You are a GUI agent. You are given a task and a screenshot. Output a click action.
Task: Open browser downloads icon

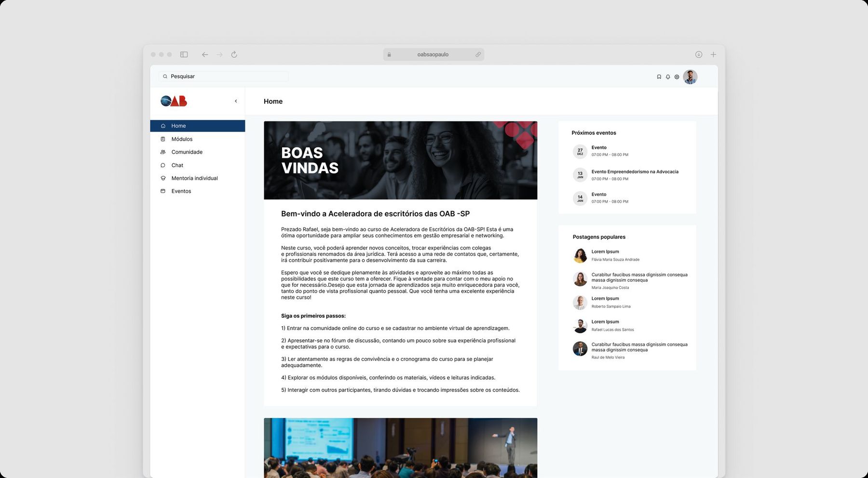pyautogui.click(x=699, y=54)
